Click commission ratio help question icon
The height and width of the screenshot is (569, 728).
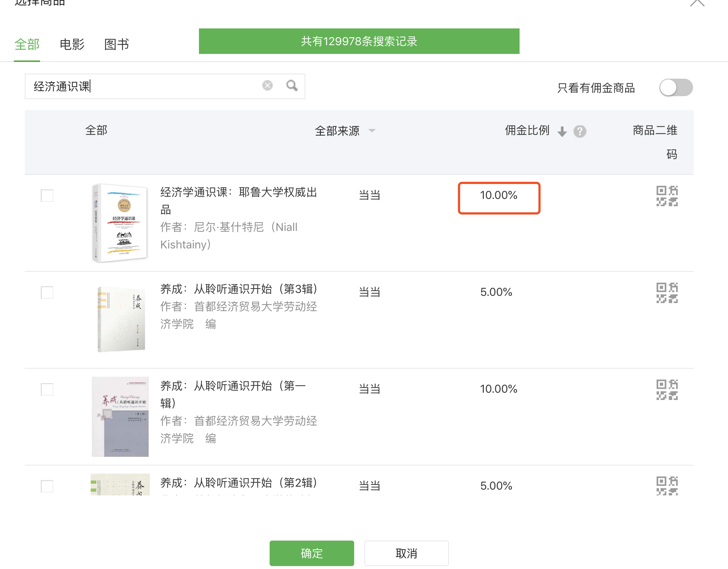pyautogui.click(x=580, y=131)
